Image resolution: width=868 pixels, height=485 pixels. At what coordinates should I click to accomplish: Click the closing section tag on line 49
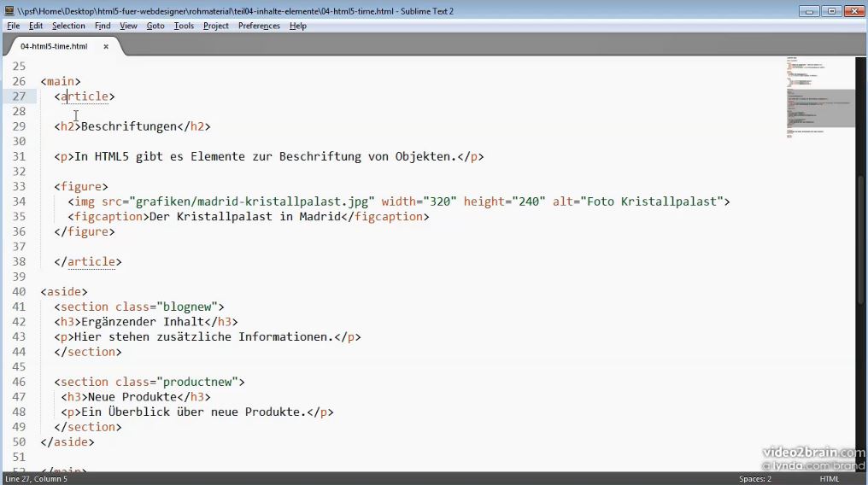pos(88,427)
